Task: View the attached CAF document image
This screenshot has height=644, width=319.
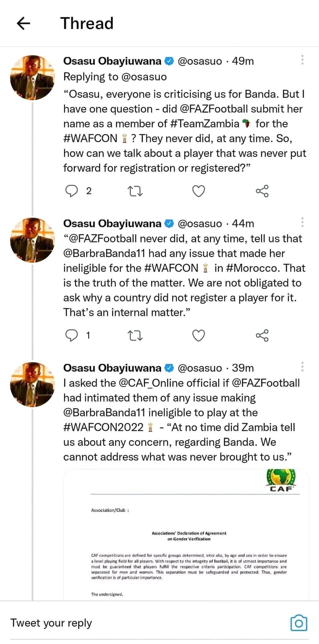Action: click(186, 535)
